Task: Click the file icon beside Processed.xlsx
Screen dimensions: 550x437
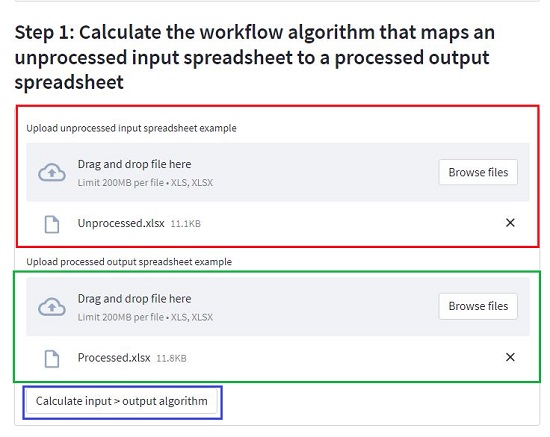Action: 52,359
